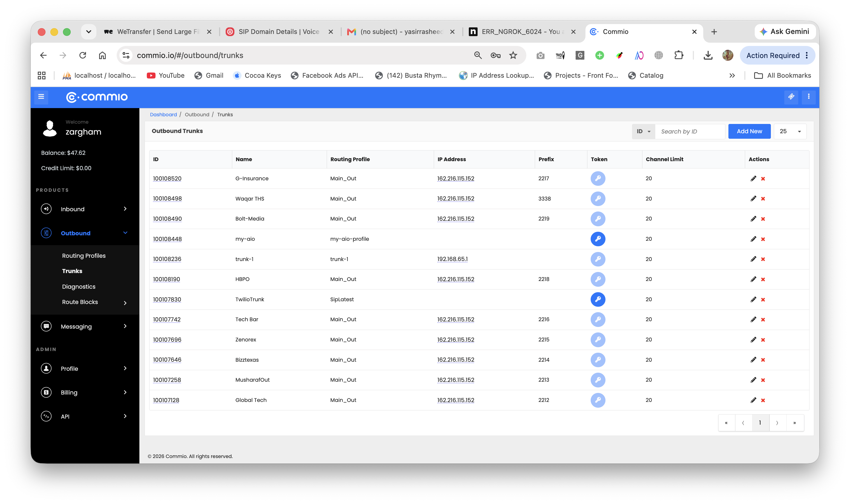850x504 pixels.
Task: Show hidden bookmarks overflow chevron
Action: point(732,76)
